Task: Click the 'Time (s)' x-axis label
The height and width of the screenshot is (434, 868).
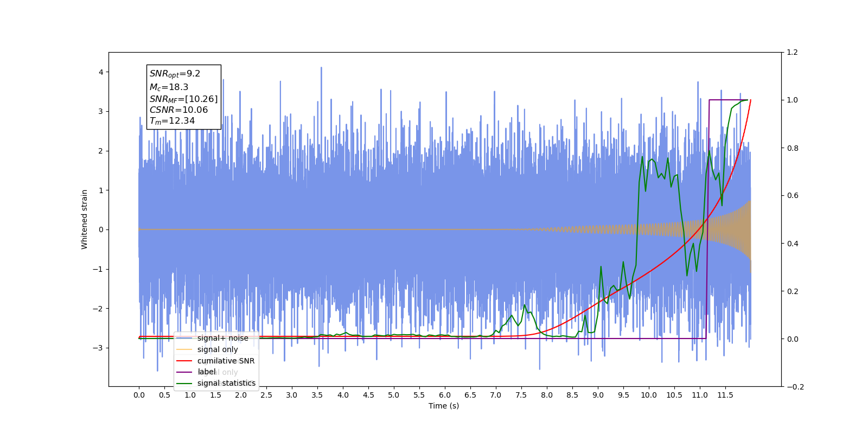Action: (x=444, y=406)
